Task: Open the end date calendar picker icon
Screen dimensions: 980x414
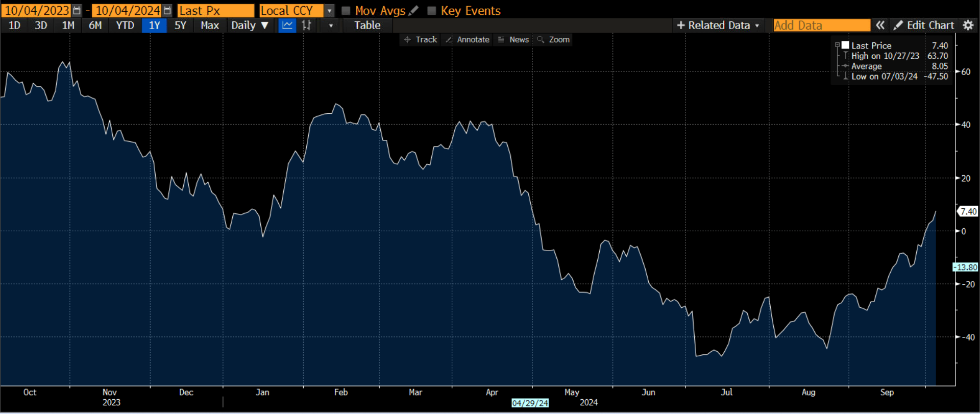Action: (x=167, y=11)
